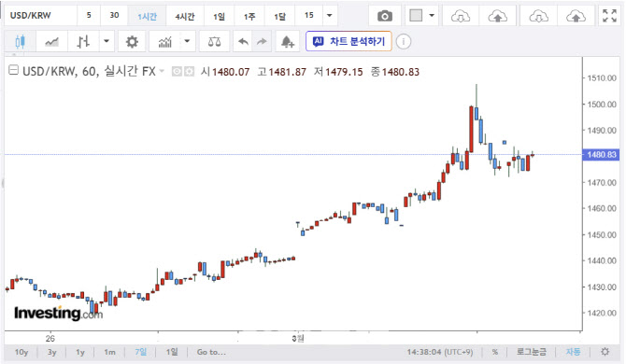Open the legend title dropdown arrow

point(162,71)
